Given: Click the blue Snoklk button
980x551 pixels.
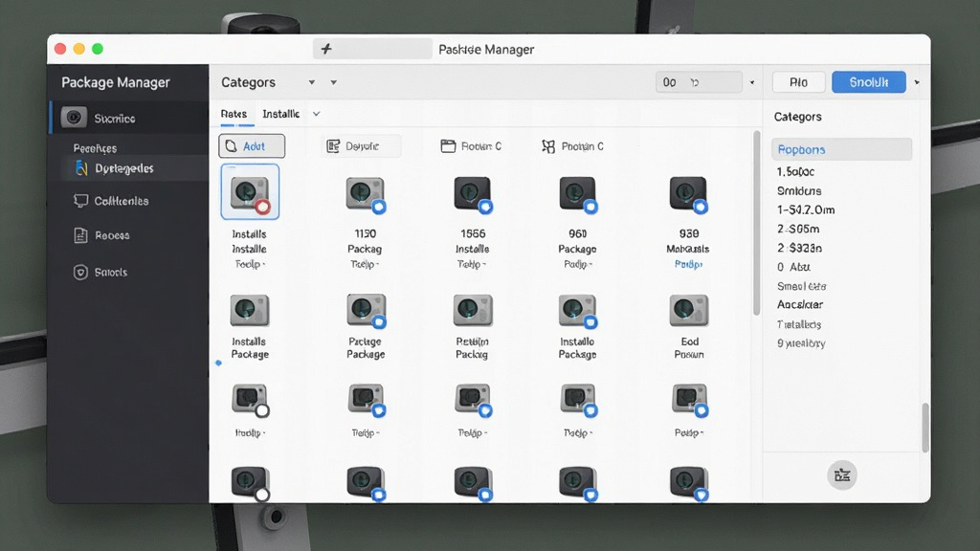Looking at the screenshot, I should (869, 82).
